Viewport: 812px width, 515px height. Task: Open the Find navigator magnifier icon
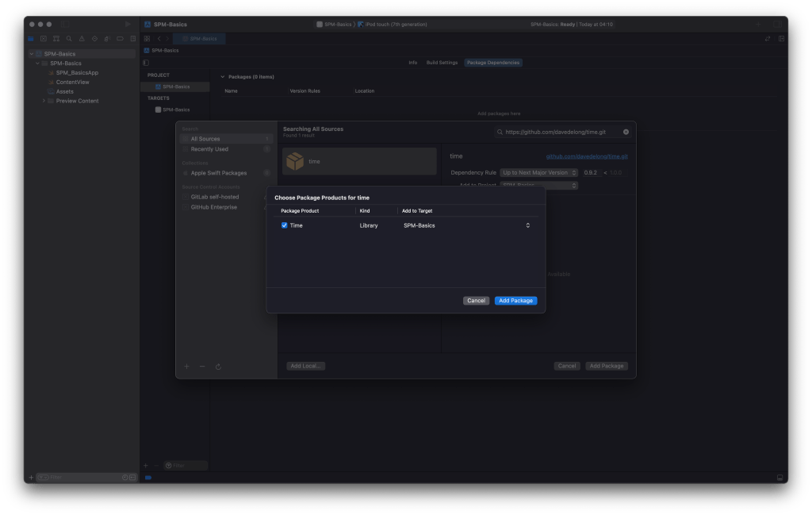tap(69, 38)
